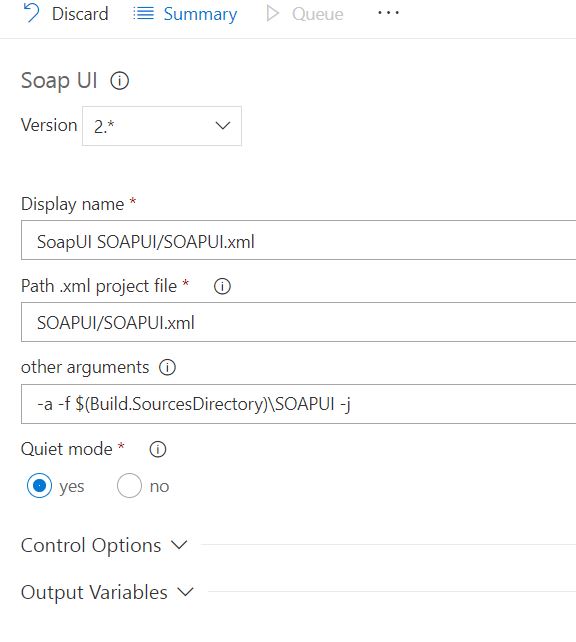Click the Path .xml project file input field
Screen dimensions: 576x642
[x=298, y=322]
